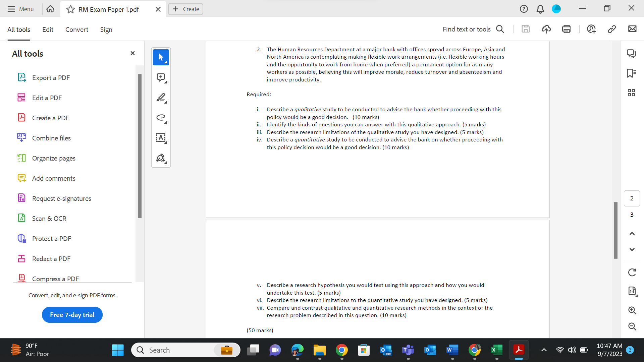Click the add comment tool icon
The image size is (644, 362).
point(161,78)
